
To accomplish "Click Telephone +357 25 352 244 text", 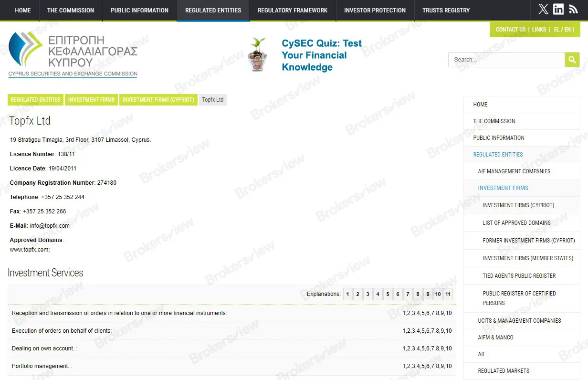I will pyautogui.click(x=47, y=197).
